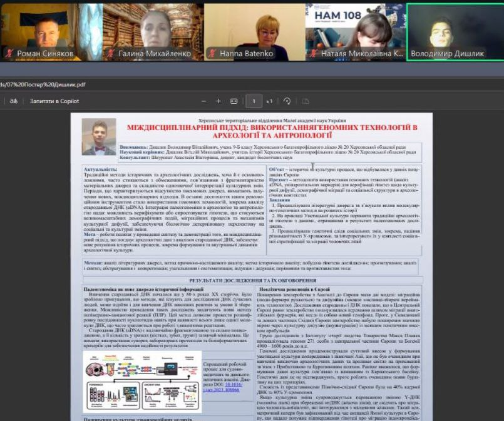504x421 pixels.
Task: Click the DNA workflow diagram image
Action: pos(142,380)
